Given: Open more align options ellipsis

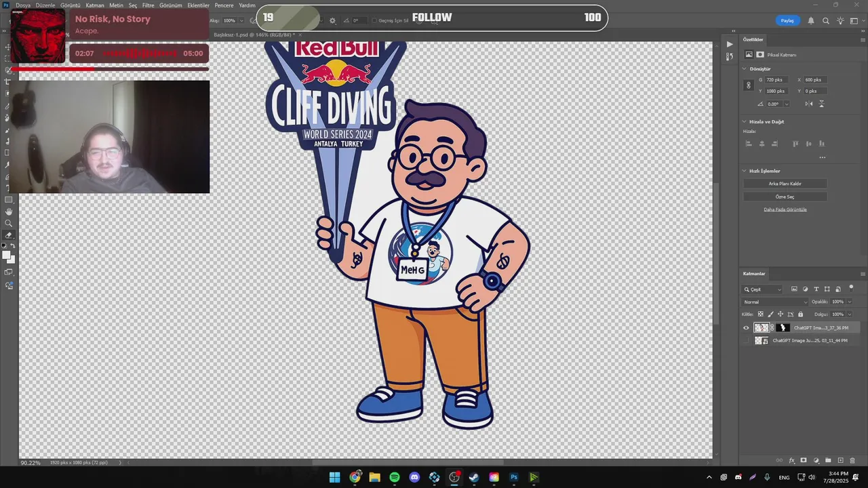Looking at the screenshot, I should 823,157.
